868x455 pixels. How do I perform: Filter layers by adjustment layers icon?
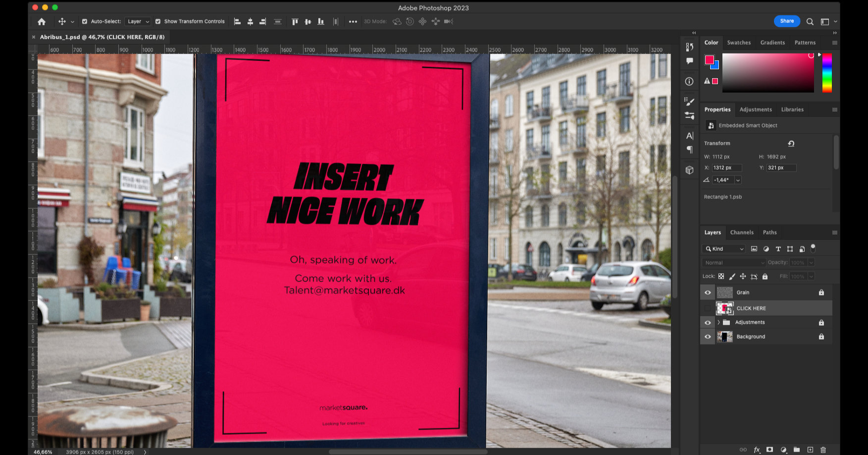click(x=766, y=249)
